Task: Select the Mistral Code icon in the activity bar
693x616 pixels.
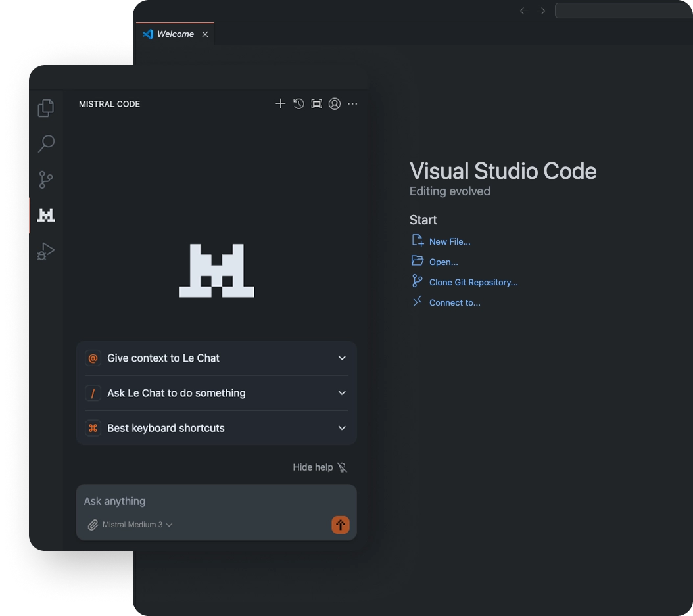Action: [46, 215]
